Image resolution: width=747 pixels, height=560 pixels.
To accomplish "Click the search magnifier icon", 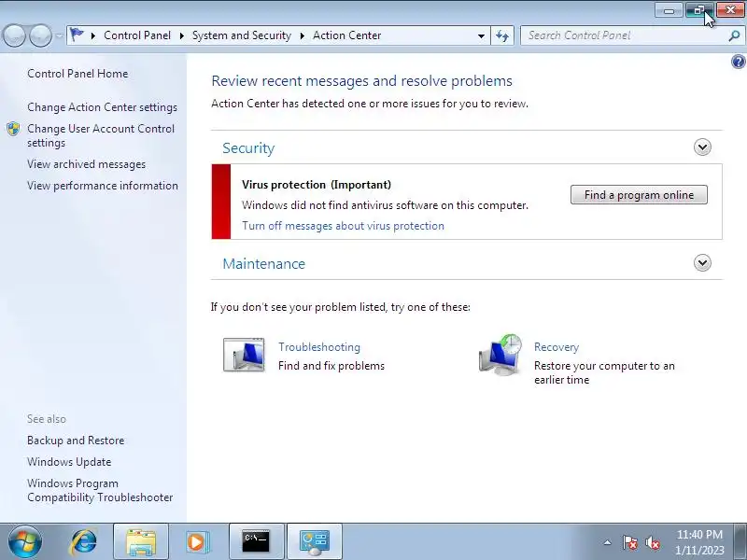I will tap(734, 35).
